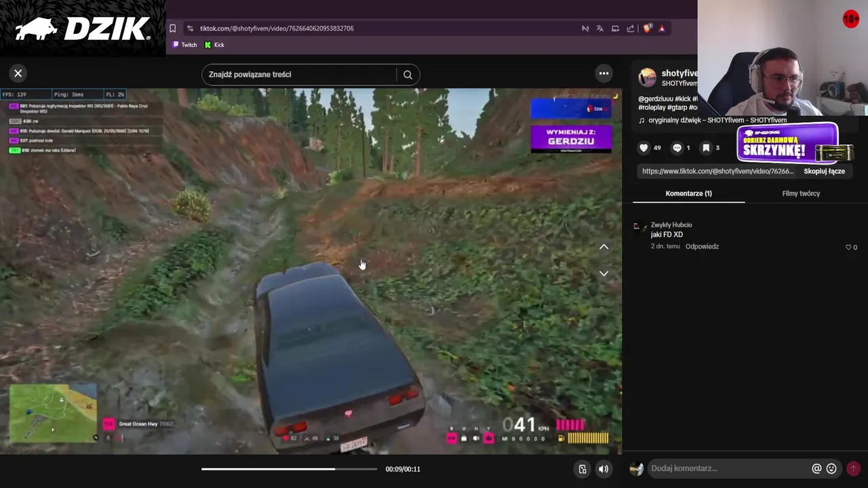Click the comment text 'jaki FD XD'

667,235
